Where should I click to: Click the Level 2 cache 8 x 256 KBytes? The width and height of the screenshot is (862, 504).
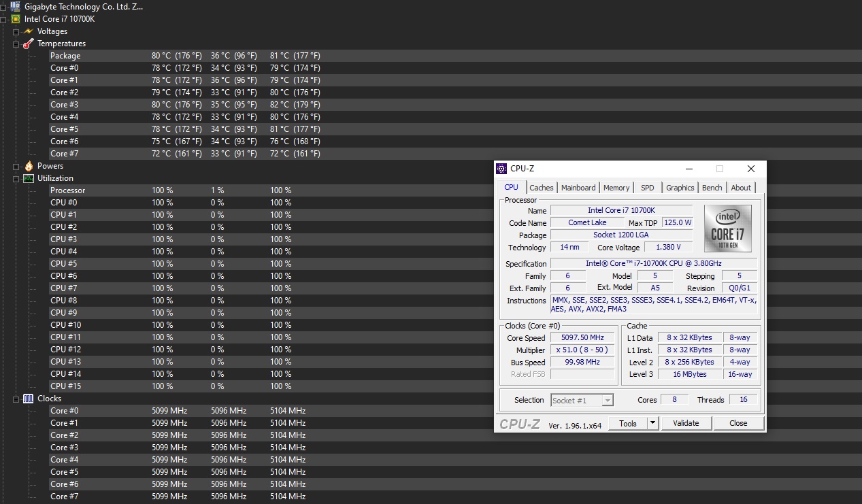(x=689, y=362)
